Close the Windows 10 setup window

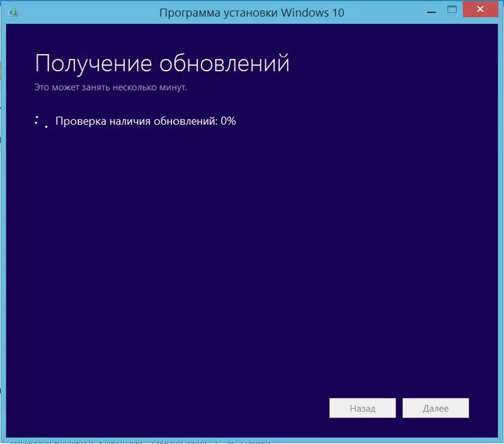pyautogui.click(x=480, y=9)
